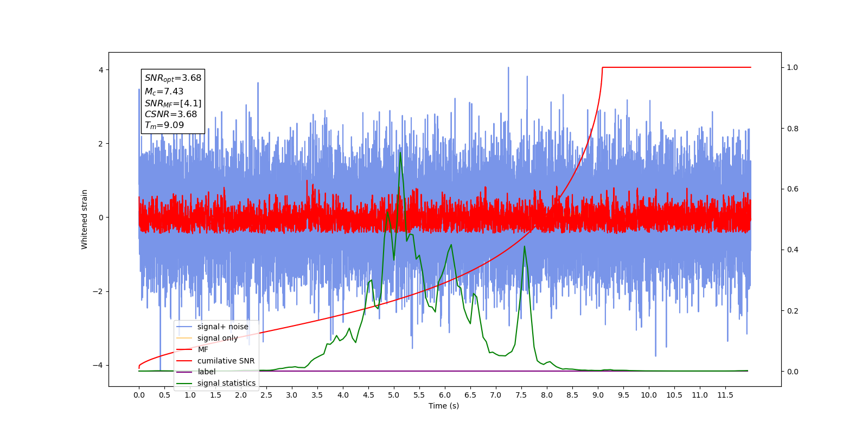
Task: Click the CSNR=3.68 annotation text
Action: (x=171, y=114)
